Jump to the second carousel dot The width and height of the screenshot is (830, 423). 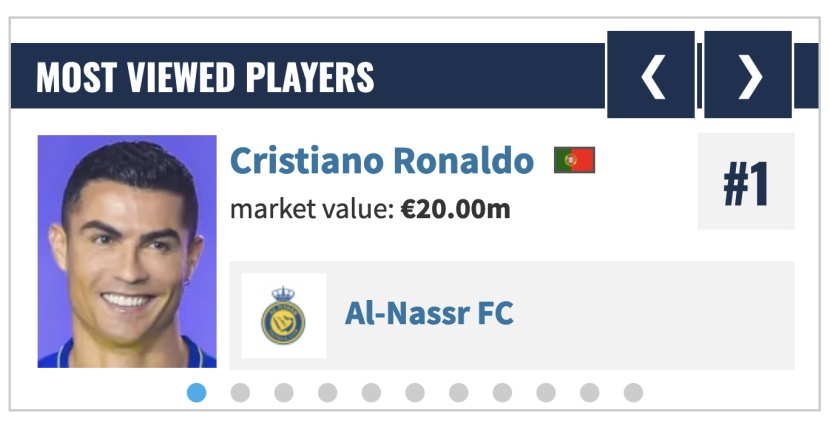[240, 393]
